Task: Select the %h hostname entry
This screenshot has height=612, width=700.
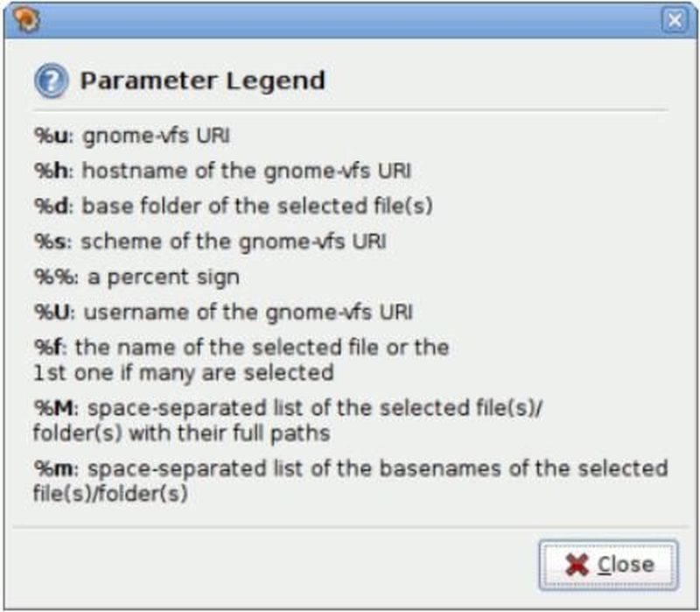Action: coord(222,171)
